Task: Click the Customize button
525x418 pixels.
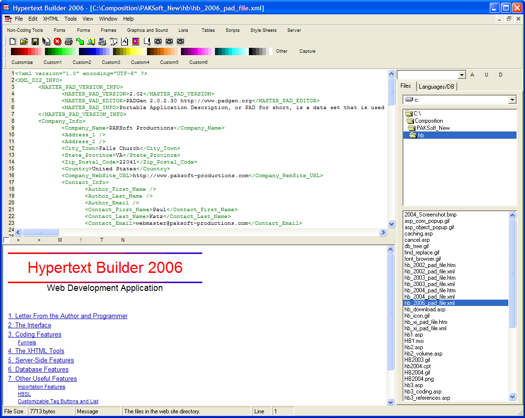Action: click(22, 62)
